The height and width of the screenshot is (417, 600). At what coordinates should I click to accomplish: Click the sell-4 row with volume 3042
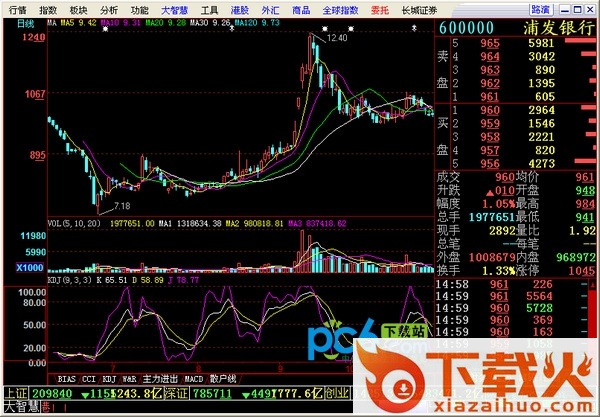point(523,57)
